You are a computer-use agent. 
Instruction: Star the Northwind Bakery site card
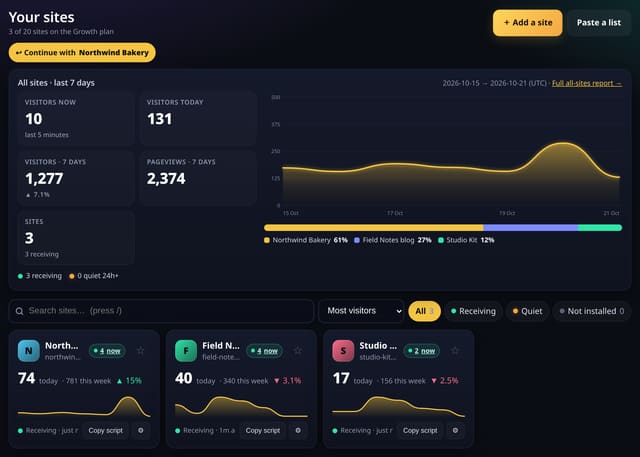pos(140,351)
